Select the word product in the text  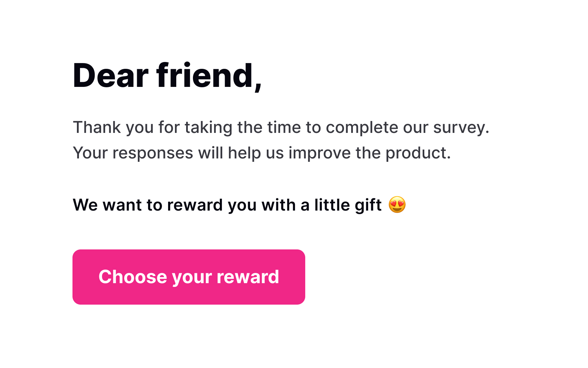coord(419,153)
